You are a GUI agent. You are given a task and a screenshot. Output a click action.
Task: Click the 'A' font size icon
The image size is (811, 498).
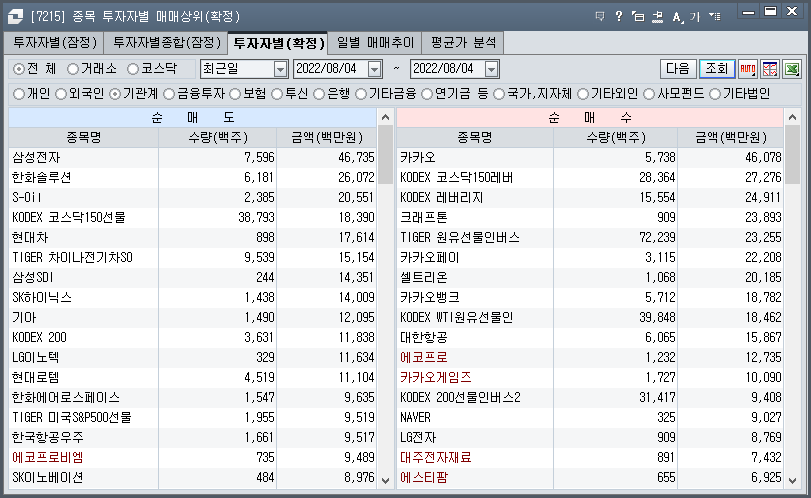pyautogui.click(x=677, y=17)
